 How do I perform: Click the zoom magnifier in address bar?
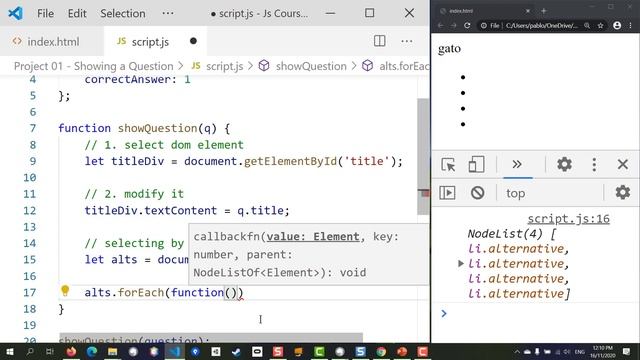(587, 25)
